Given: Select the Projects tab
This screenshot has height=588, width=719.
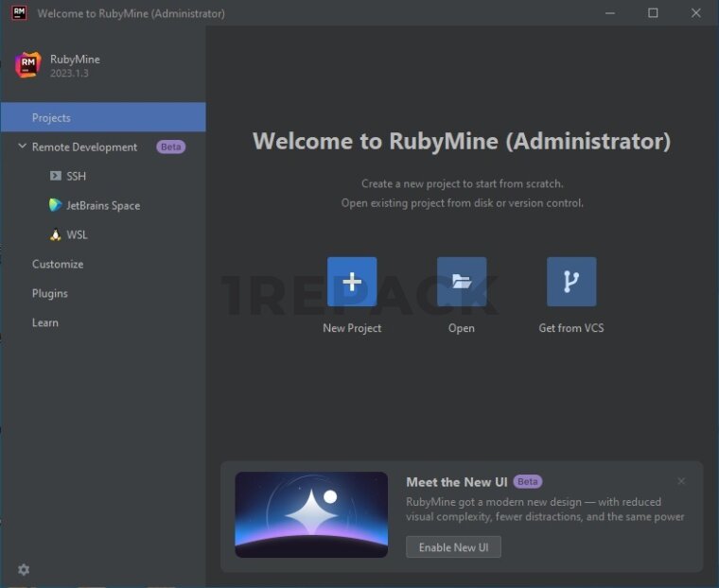Looking at the screenshot, I should pyautogui.click(x=51, y=118).
